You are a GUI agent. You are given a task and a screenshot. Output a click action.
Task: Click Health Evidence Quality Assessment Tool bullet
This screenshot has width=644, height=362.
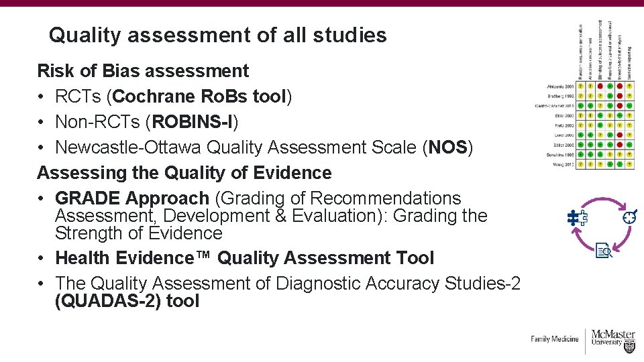(244, 258)
